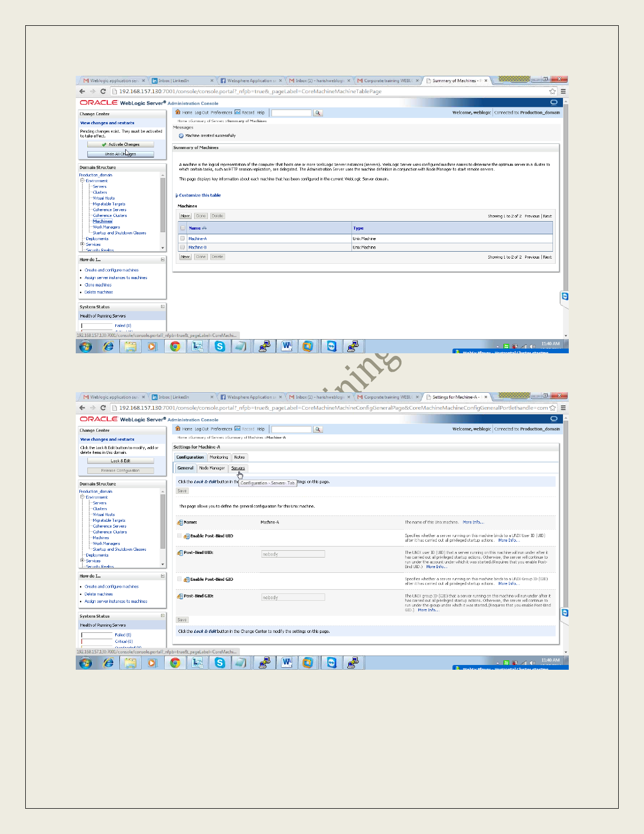Viewport: 644px width, 834px height.
Task: Expand Services node on Machine-A settings page
Action: (x=82, y=560)
